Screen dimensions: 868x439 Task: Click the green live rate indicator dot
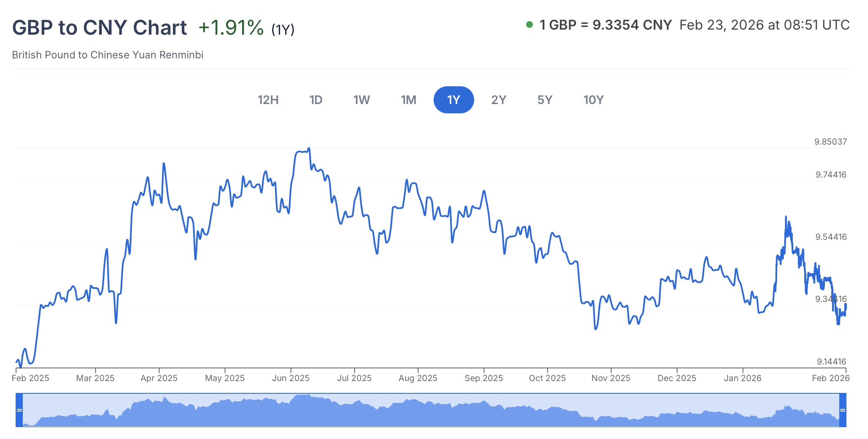coord(529,25)
